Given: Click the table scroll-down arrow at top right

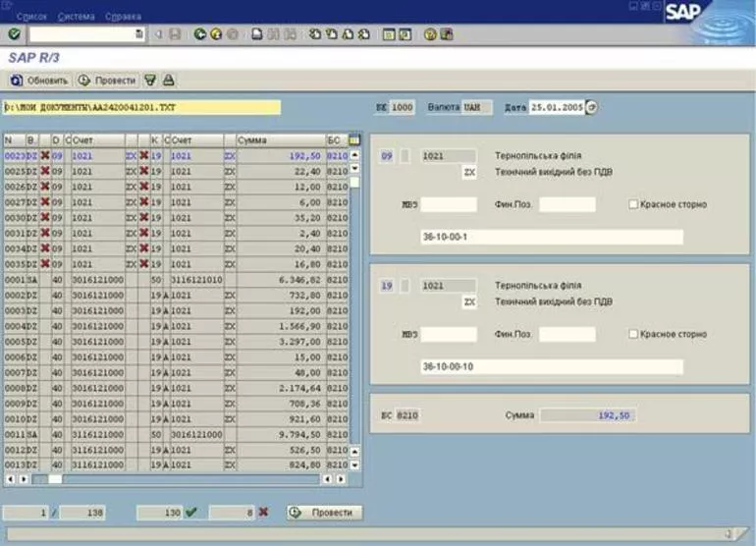Looking at the screenshot, I should click(x=354, y=168).
